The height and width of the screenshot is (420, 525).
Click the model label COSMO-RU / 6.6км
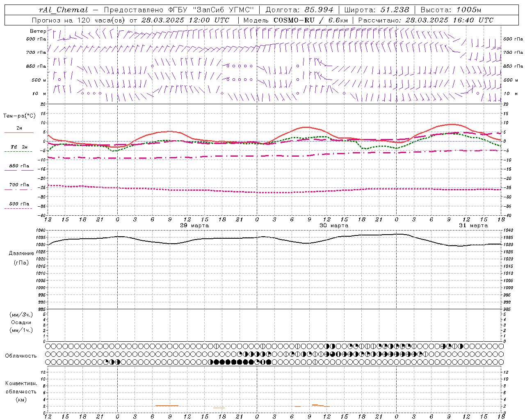coord(310,20)
